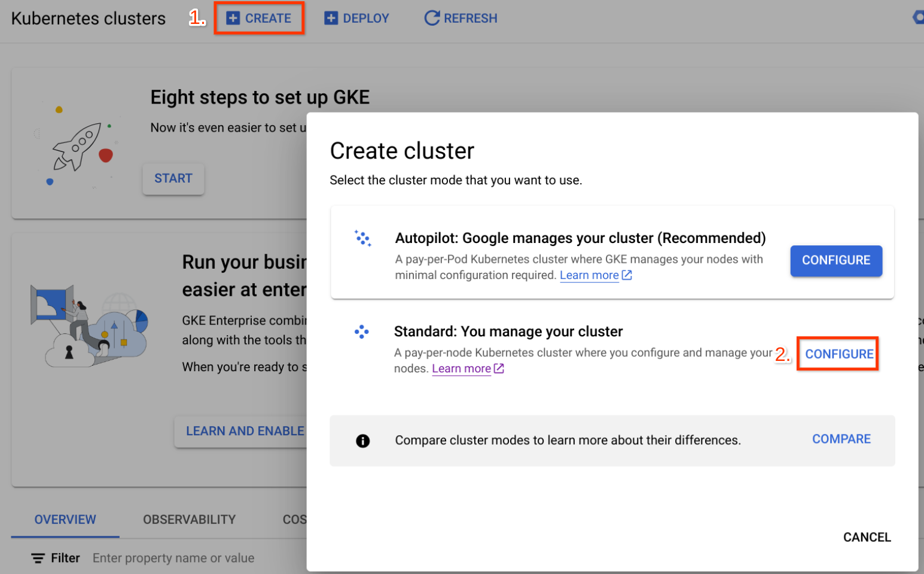924x574 pixels.
Task: Focus the filter property name field
Action: [x=173, y=558]
